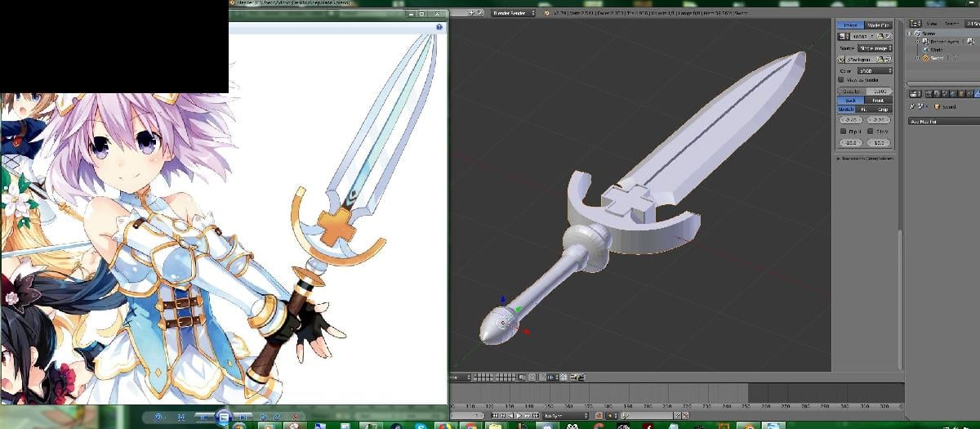Open the Render properties tab camera icon
The width and height of the screenshot is (980, 429).
[x=929, y=93]
